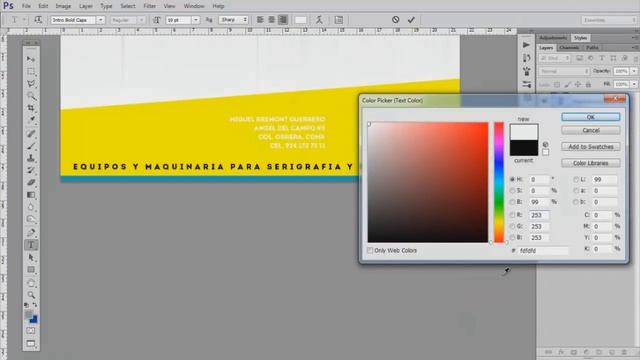Open the layer Fill slider arrow
This screenshot has height=360, width=640.
pyautogui.click(x=634, y=84)
